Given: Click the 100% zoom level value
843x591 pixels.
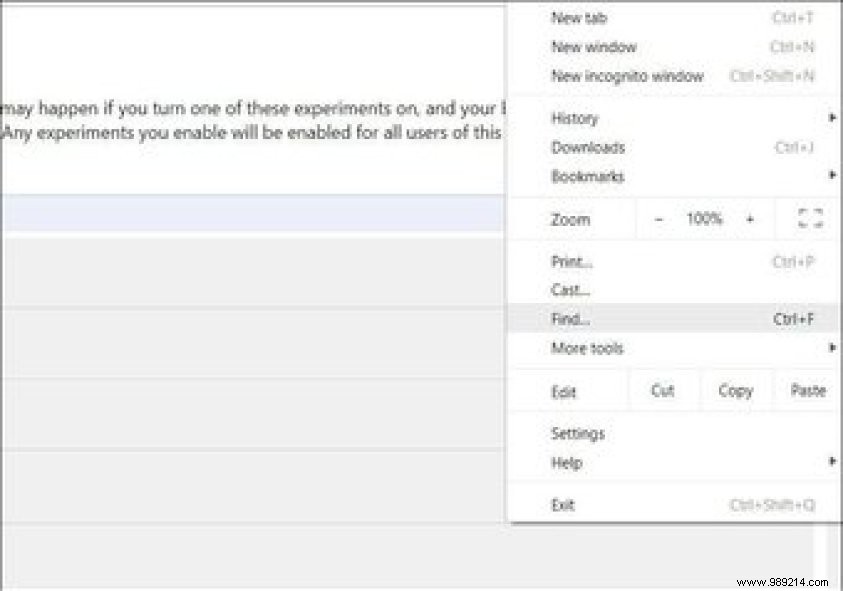Looking at the screenshot, I should (705, 218).
